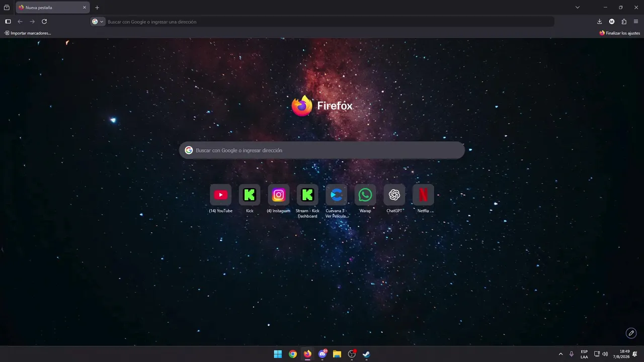
Task: Launch Google Chrome from the taskbar
Action: coord(293,354)
